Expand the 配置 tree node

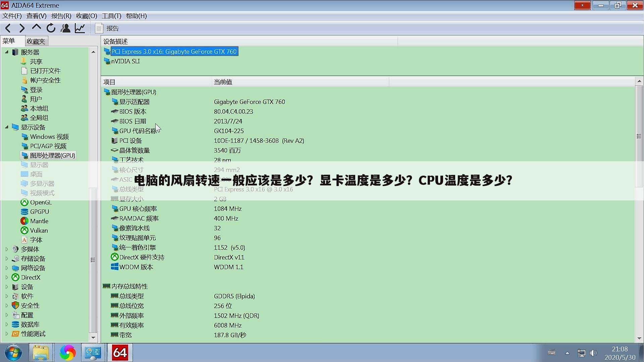click(7, 315)
